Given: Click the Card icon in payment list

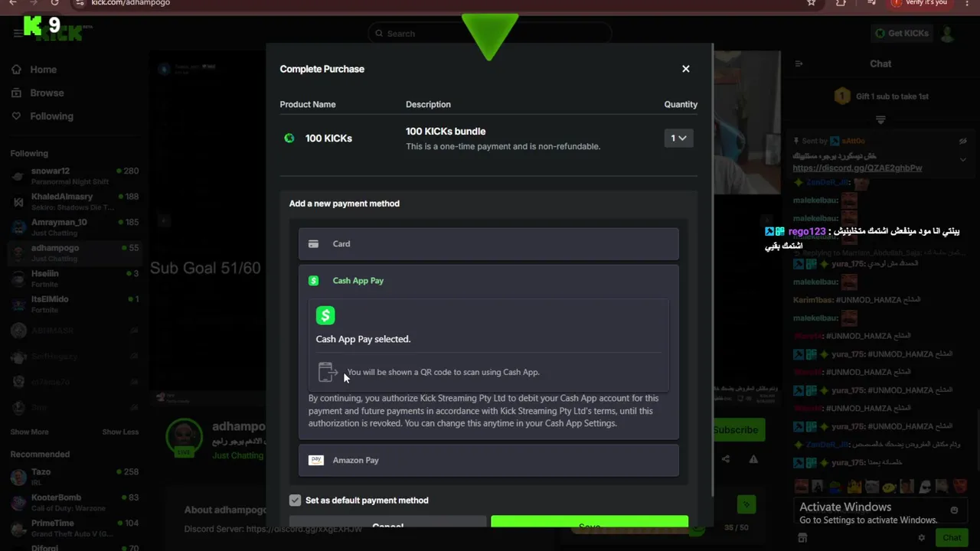Looking at the screenshot, I should coord(313,244).
